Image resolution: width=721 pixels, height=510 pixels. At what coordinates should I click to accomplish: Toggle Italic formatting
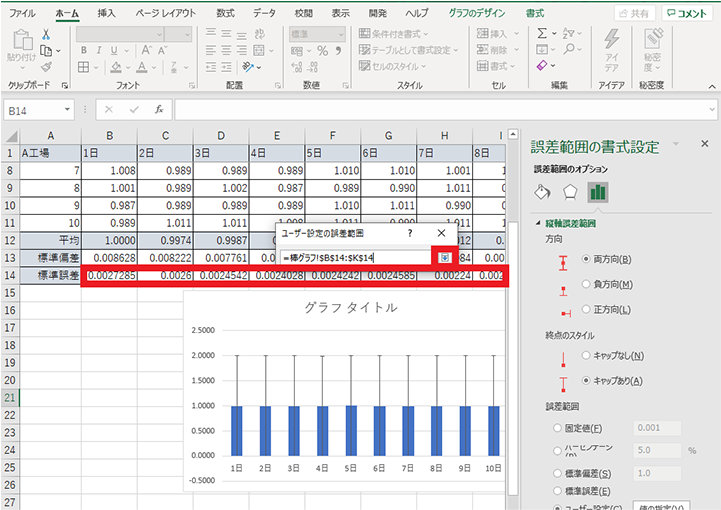(98, 50)
